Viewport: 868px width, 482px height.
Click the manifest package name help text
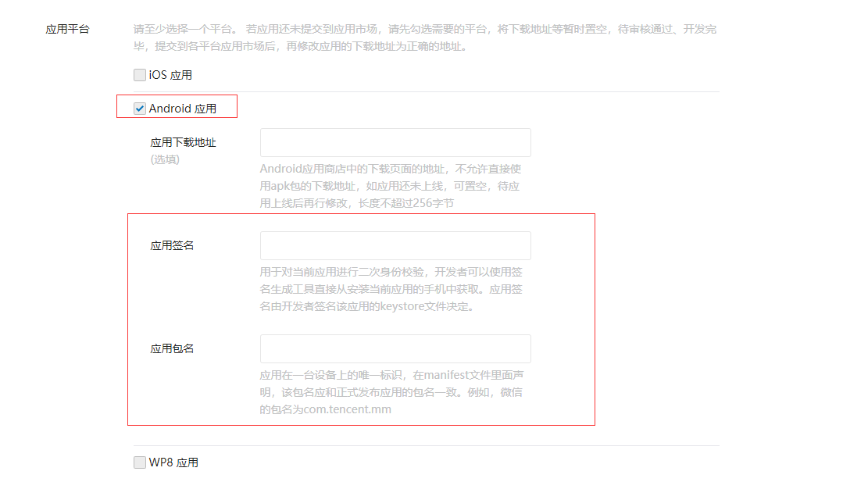(391, 392)
